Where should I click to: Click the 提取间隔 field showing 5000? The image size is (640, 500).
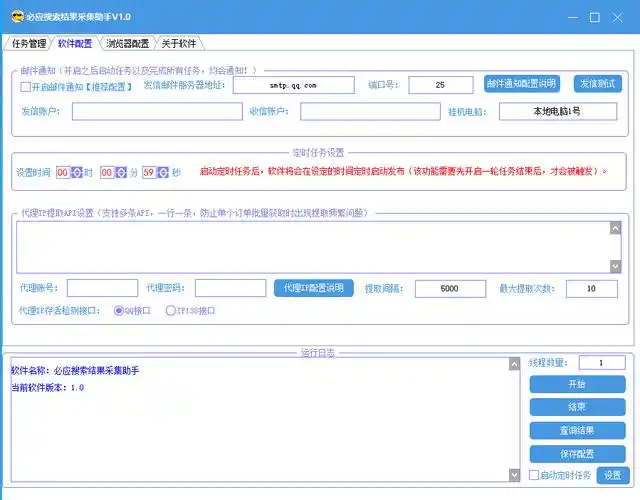(x=450, y=289)
